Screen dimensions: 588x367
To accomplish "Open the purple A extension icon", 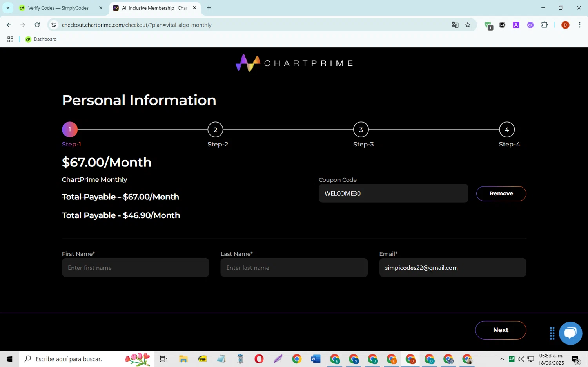I will [516, 25].
